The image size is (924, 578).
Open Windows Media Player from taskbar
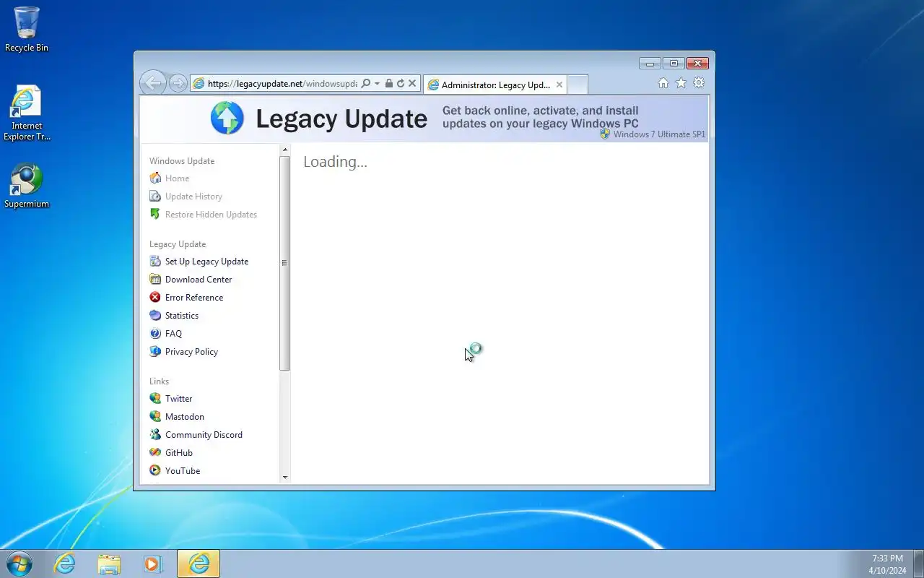153,564
